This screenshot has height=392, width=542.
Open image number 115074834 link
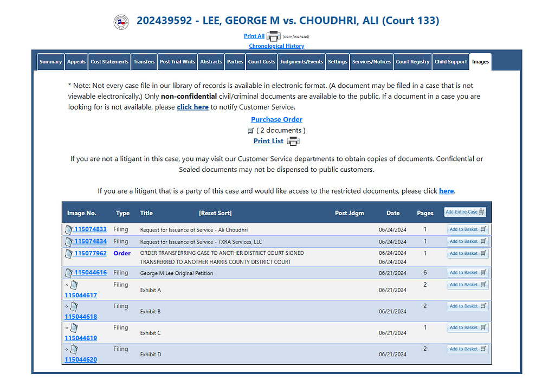click(91, 241)
